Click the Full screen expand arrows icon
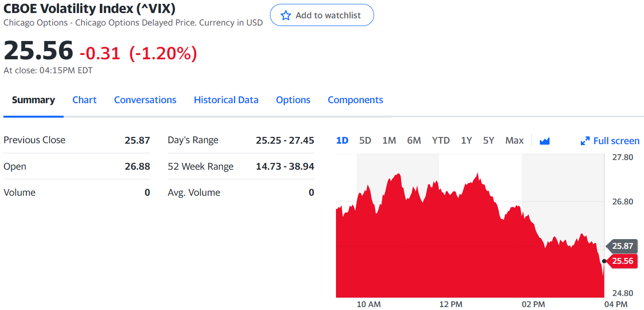Screen dimensions: 644x310 (585, 141)
